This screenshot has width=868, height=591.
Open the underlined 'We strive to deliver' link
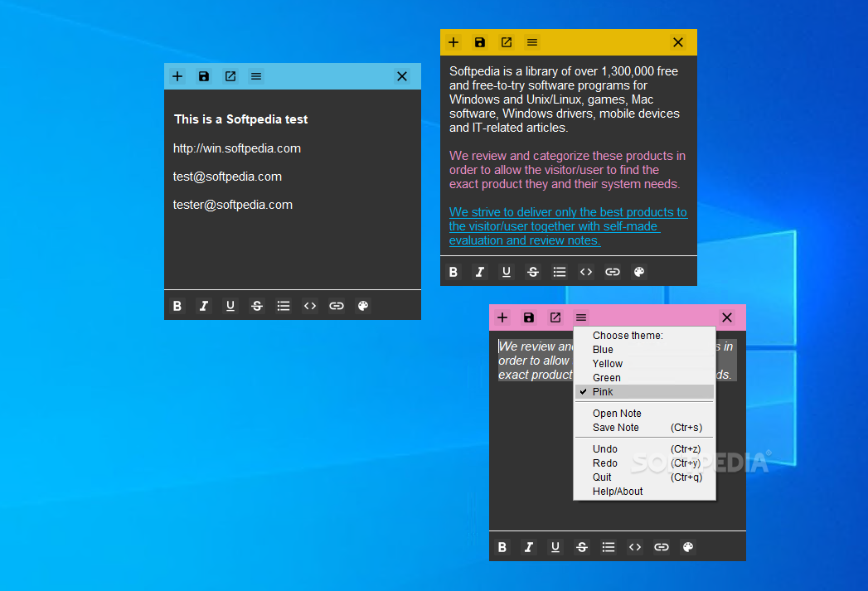pos(568,226)
